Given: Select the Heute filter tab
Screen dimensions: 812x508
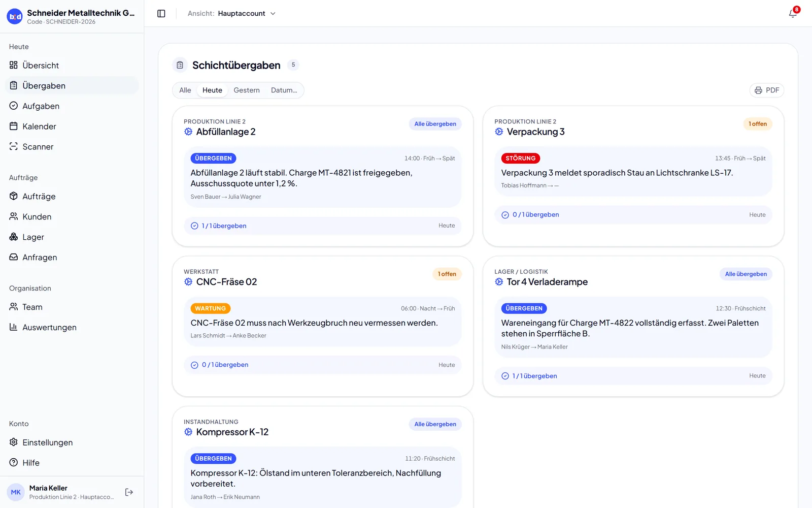Looking at the screenshot, I should [x=212, y=90].
